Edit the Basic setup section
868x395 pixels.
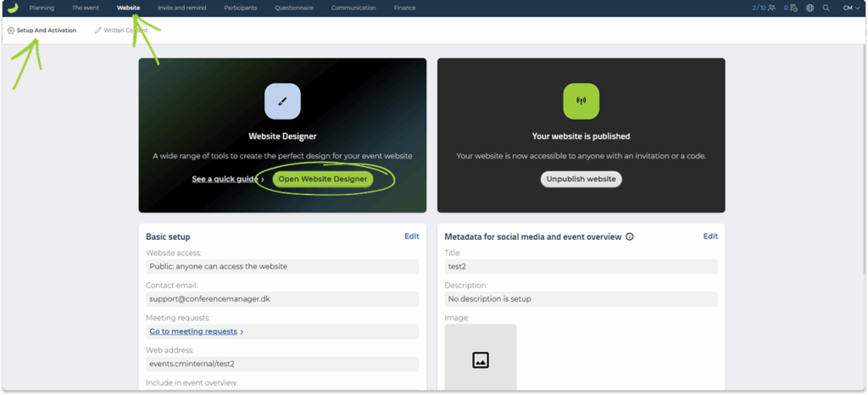(x=411, y=236)
